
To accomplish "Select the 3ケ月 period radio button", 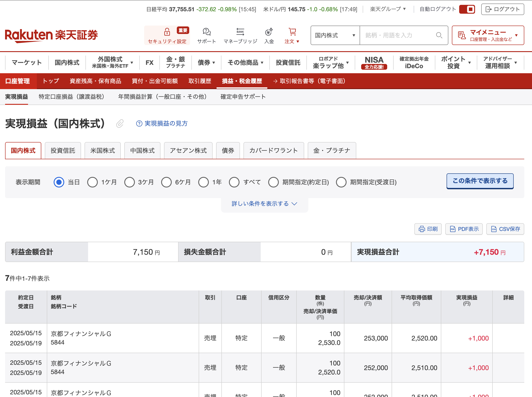I will (x=129, y=182).
